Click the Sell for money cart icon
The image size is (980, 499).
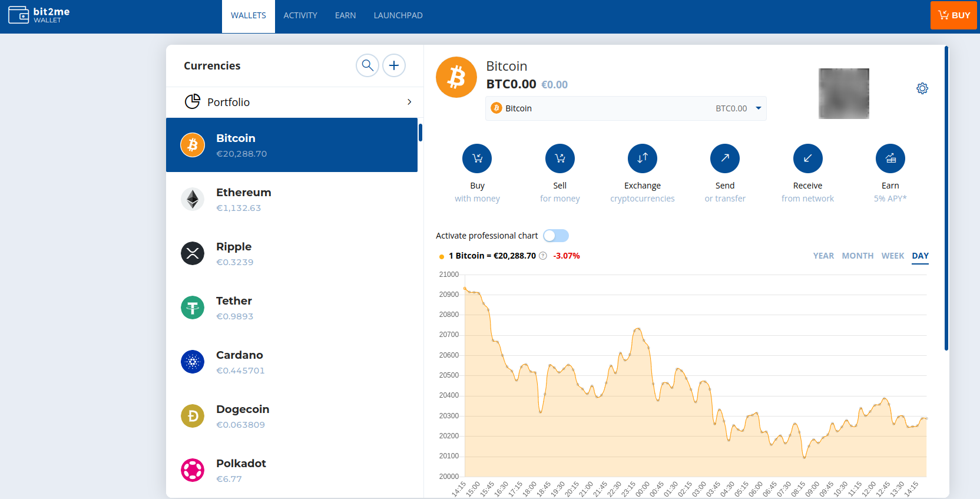(560, 158)
